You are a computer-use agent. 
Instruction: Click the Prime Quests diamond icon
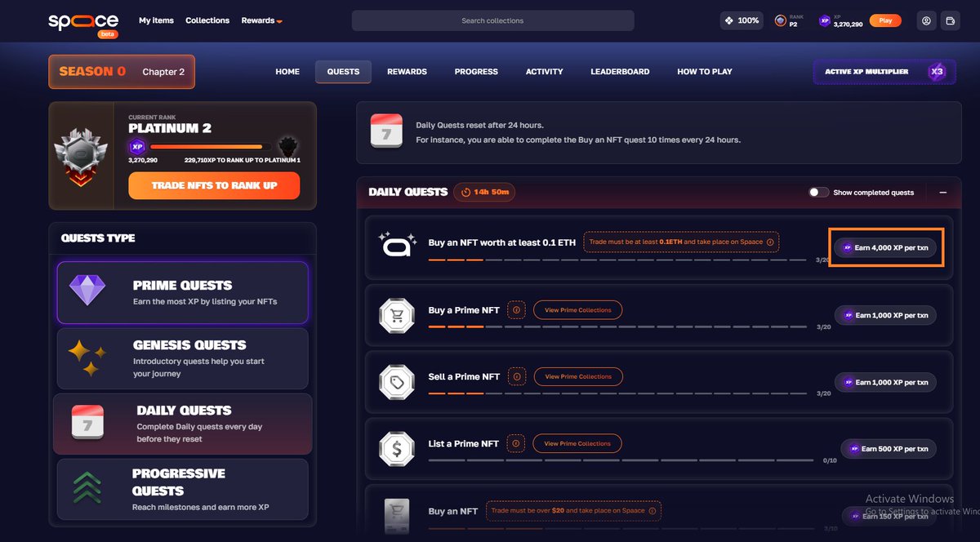pos(87,291)
